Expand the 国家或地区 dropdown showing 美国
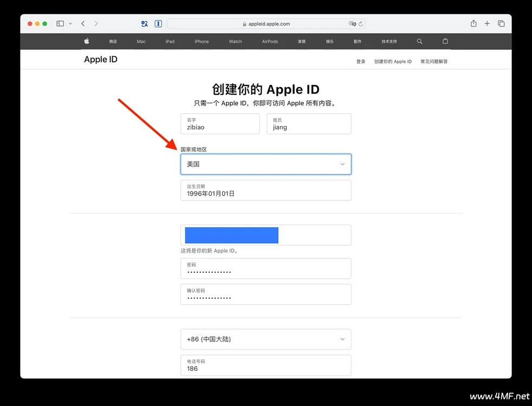Viewport: 532px width, 406px height. point(265,164)
